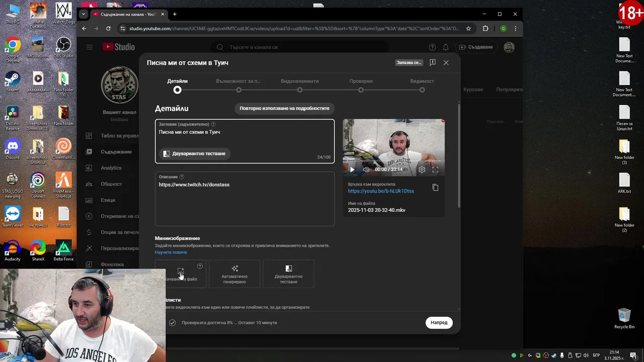Open the Chrome three-dot menu
Screen dimensions: 644x362
click(515, 29)
